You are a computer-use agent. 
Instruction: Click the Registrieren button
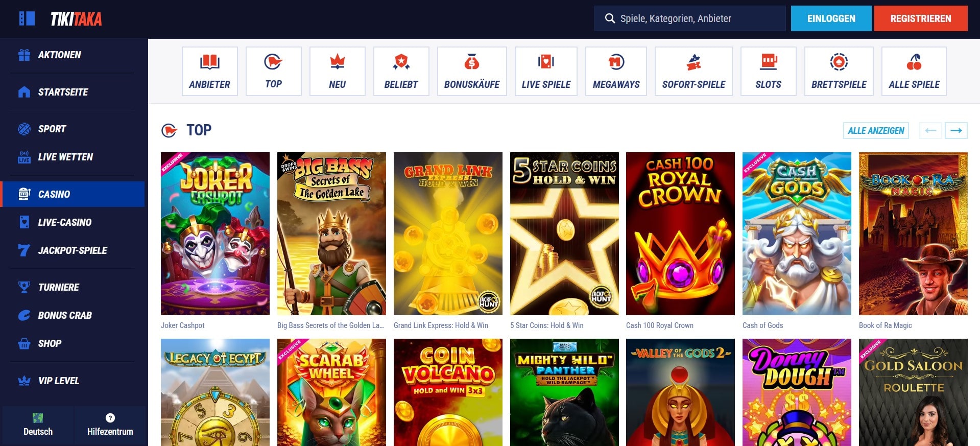point(921,18)
